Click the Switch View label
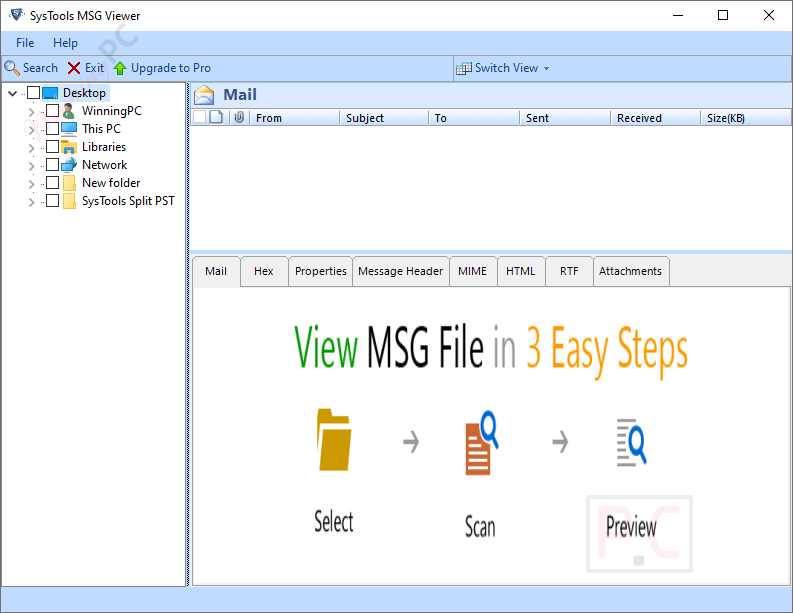The image size is (793, 613). pos(506,68)
